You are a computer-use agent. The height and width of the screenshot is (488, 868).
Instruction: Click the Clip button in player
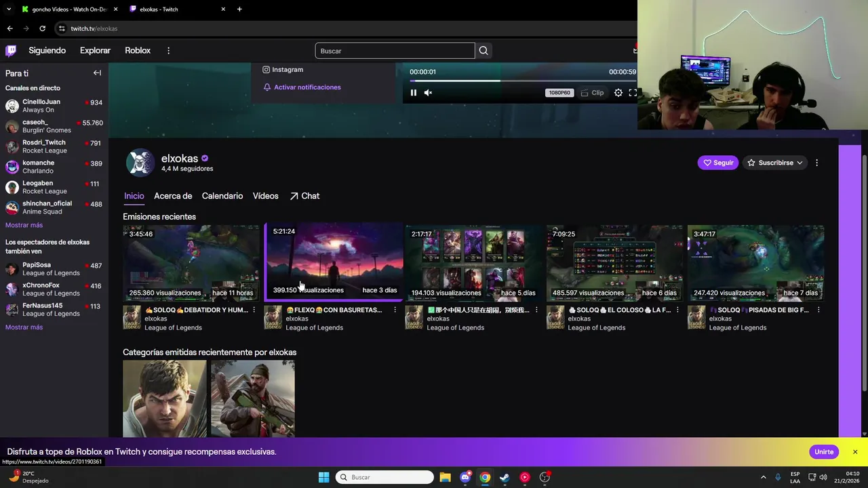pyautogui.click(x=592, y=93)
